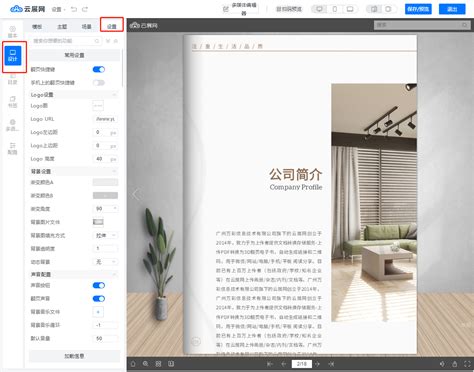474x372 pixels.
Task: Click the page number field in viewer toolbar
Action: click(x=302, y=364)
